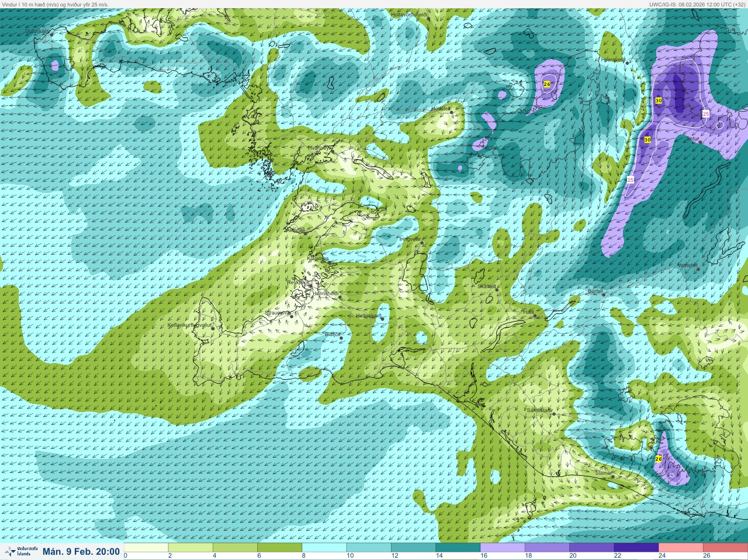This screenshot has width=748, height=560.
Task: Click the Keflavíkurflugvöllur station label
Action: point(189,325)
